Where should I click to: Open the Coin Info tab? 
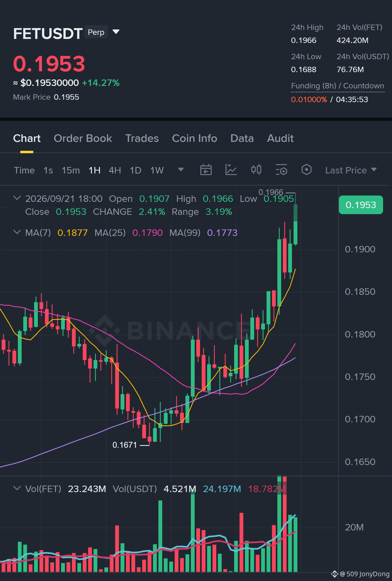[194, 138]
